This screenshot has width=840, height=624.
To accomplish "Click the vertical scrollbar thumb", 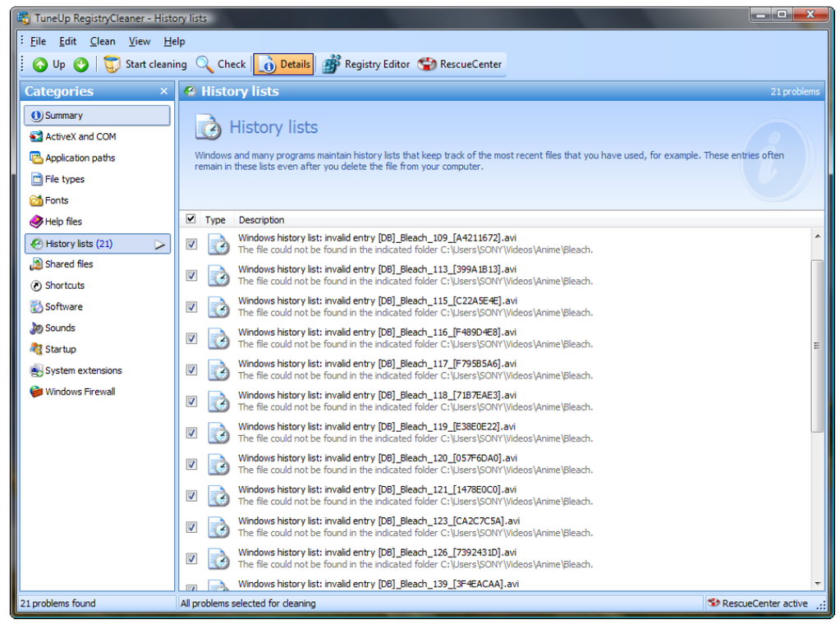I will pyautogui.click(x=817, y=346).
